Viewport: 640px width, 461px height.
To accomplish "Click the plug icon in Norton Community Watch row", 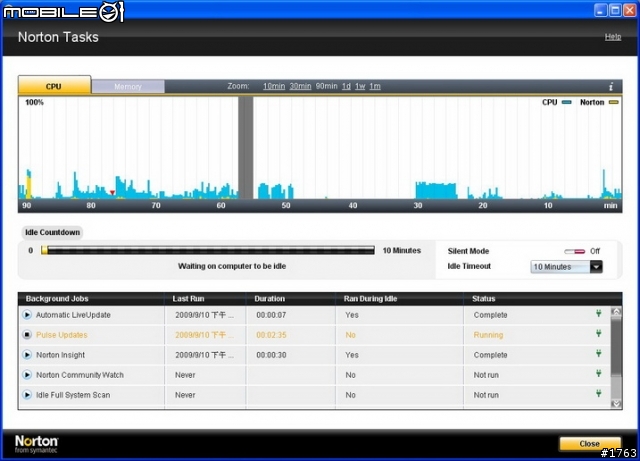I will point(598,374).
